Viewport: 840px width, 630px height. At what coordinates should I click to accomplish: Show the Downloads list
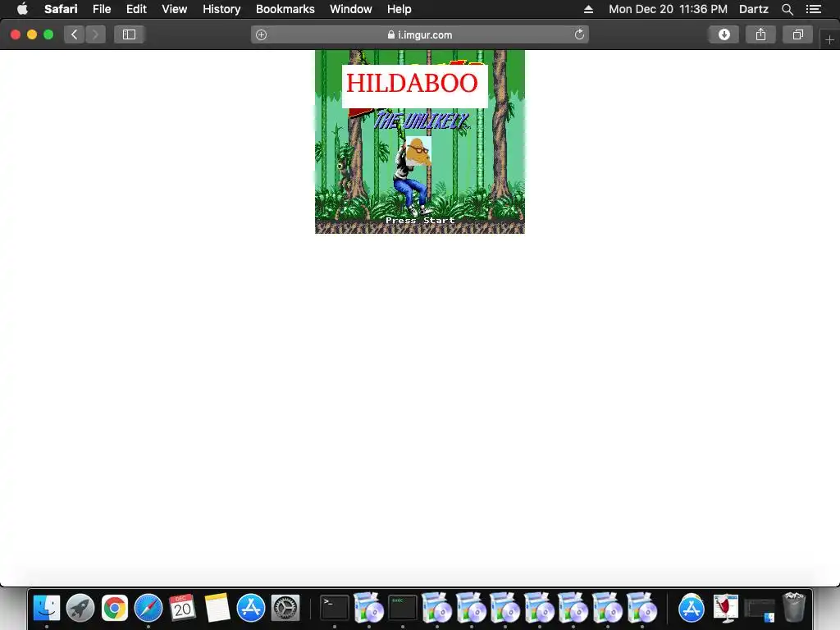tap(724, 34)
